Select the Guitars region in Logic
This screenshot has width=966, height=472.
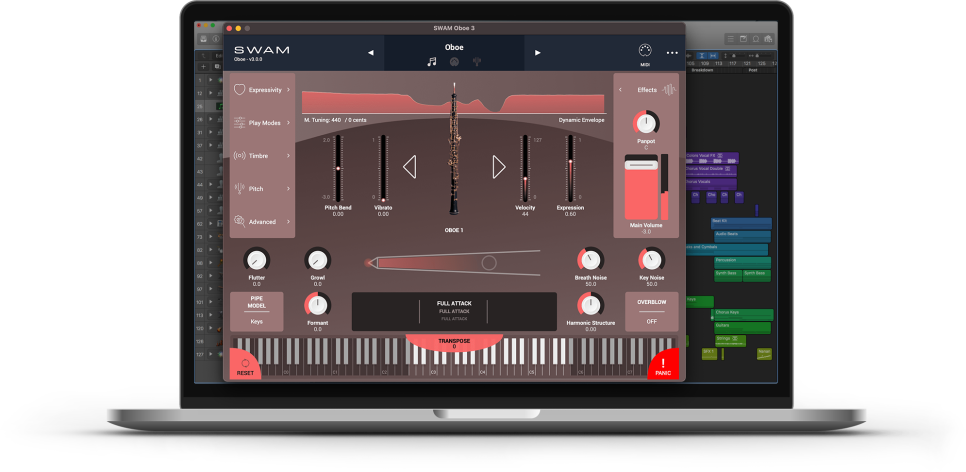[742, 327]
